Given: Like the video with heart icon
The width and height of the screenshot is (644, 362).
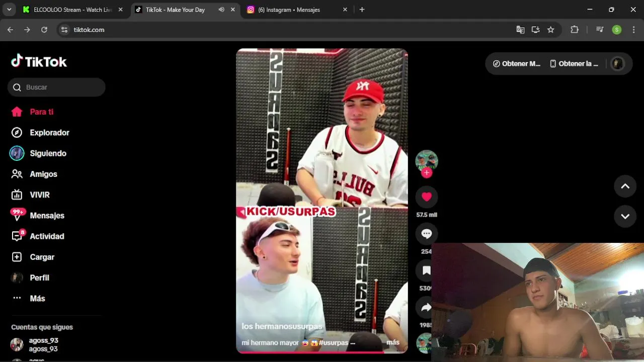Looking at the screenshot, I should tap(427, 197).
